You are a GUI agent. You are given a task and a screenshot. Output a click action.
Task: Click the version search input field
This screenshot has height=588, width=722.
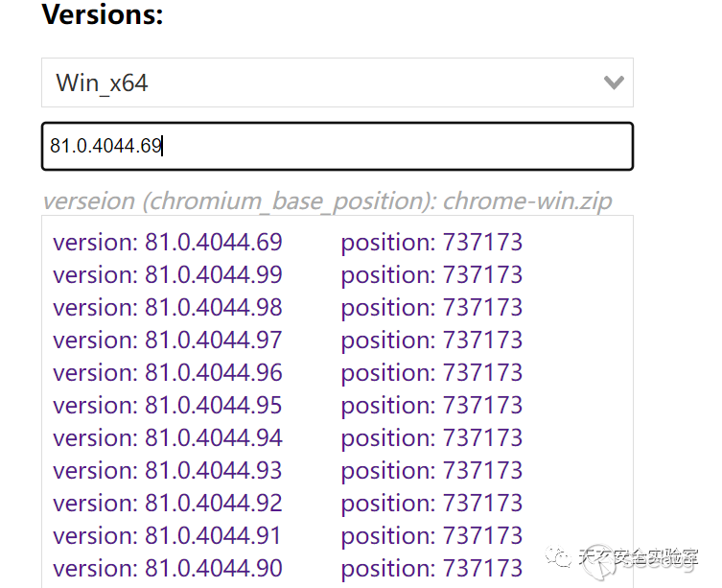336,147
